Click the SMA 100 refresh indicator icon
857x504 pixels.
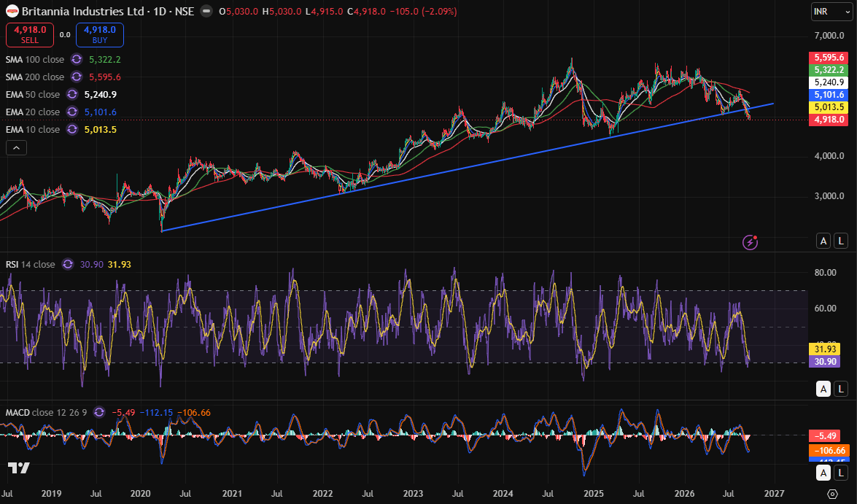point(77,59)
